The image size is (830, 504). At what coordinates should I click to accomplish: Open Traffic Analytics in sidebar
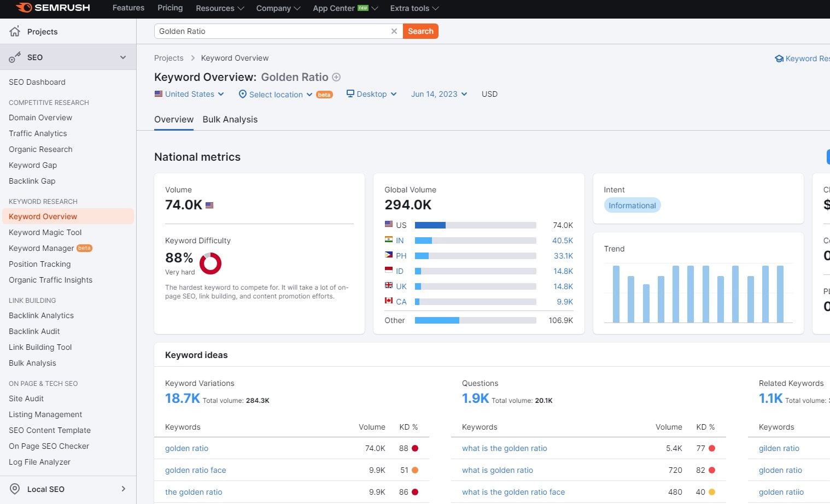point(38,133)
